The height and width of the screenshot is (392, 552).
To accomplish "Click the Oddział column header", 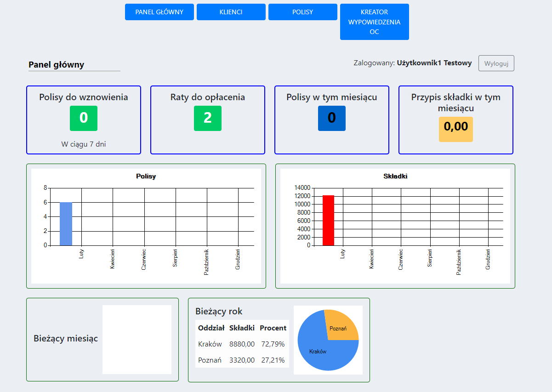I will click(211, 328).
